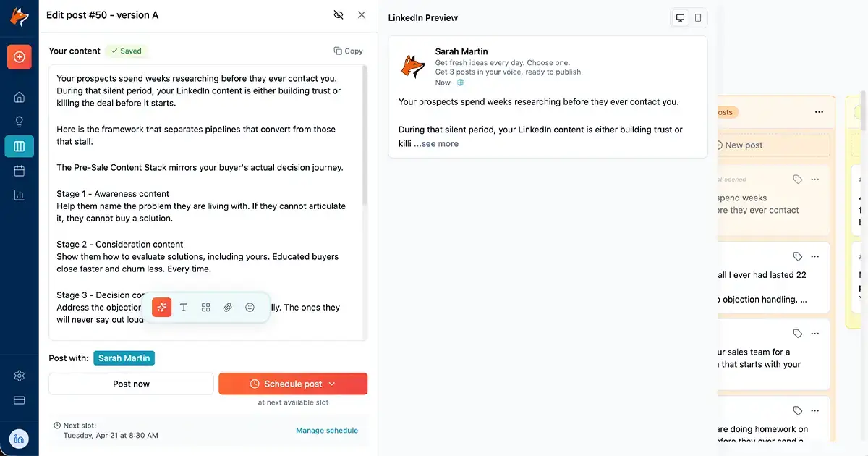The image size is (868, 456).
Task: Toggle the preview visibility eye icon
Action: [x=339, y=14]
